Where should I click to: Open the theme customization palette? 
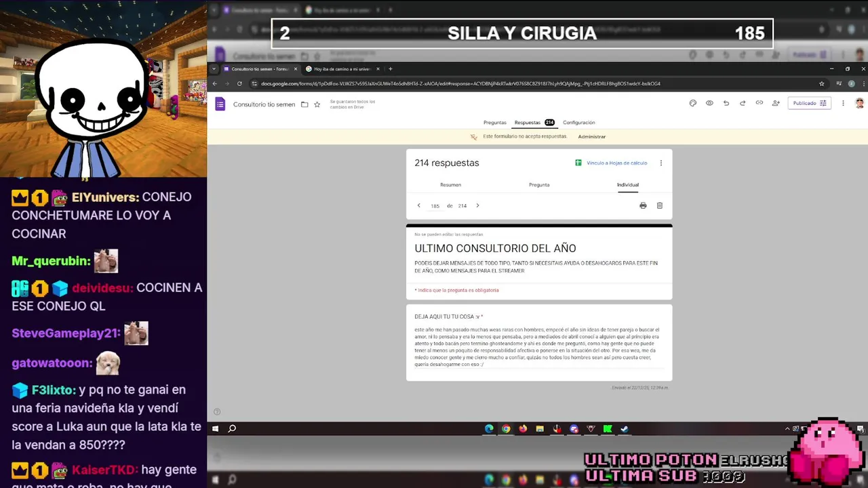pyautogui.click(x=693, y=103)
